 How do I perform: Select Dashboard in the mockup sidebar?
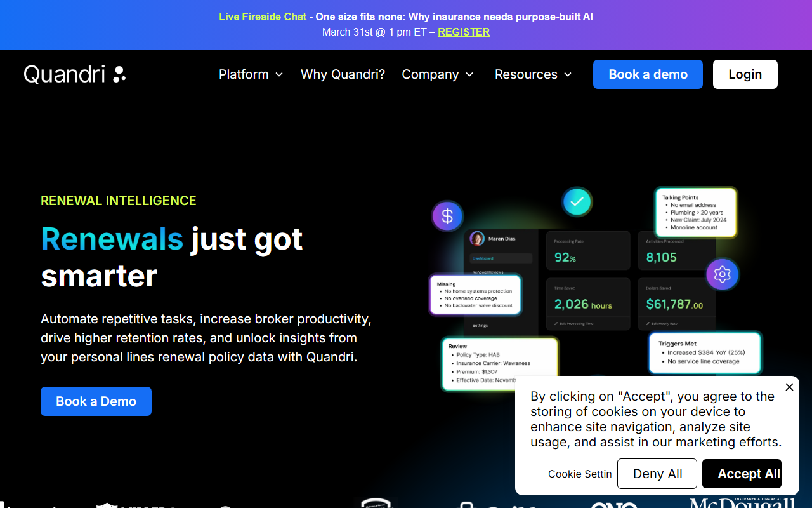[501, 258]
